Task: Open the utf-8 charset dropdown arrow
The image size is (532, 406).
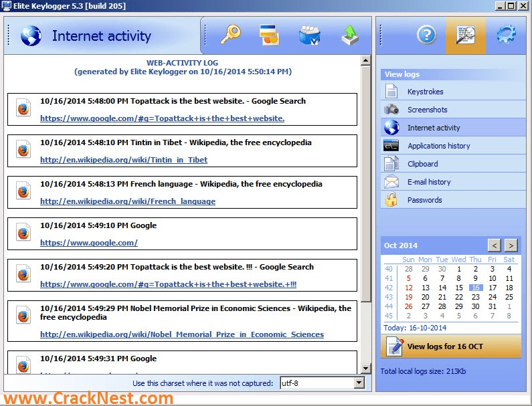Action: click(x=359, y=383)
